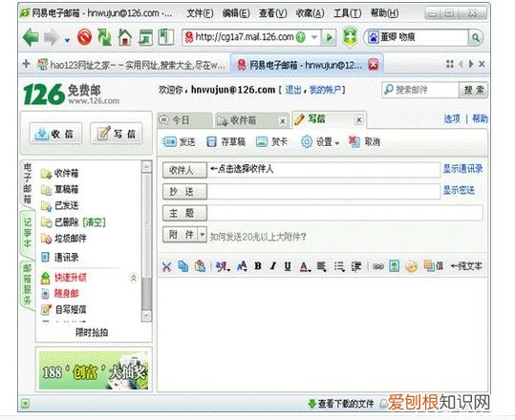Expand the attachment 附件 dropdown arrow

[x=203, y=234]
